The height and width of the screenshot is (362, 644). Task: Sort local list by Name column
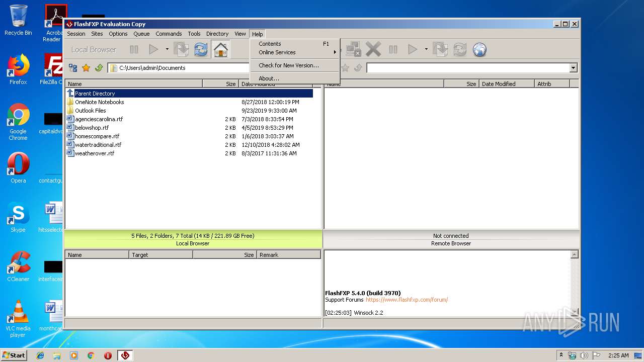[x=134, y=84]
